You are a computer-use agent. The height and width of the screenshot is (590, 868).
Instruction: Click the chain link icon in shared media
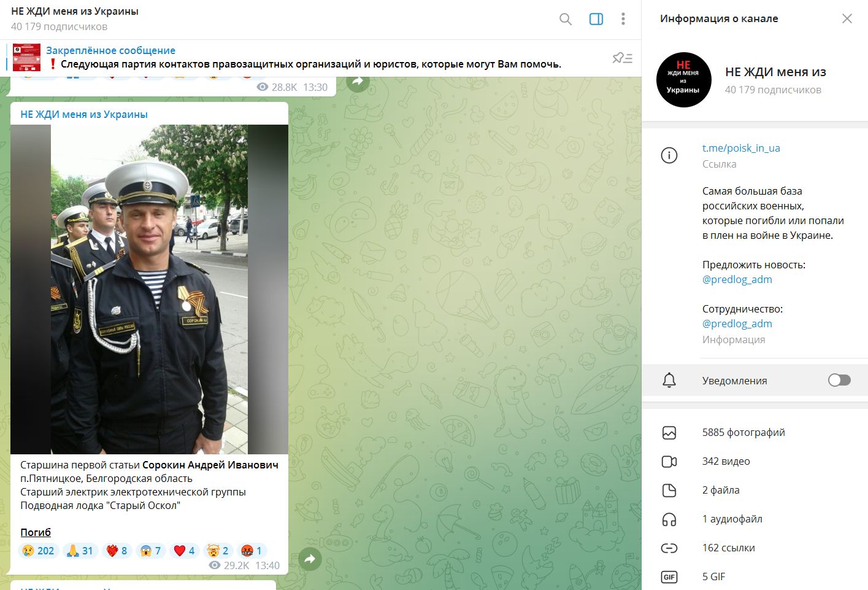click(669, 548)
